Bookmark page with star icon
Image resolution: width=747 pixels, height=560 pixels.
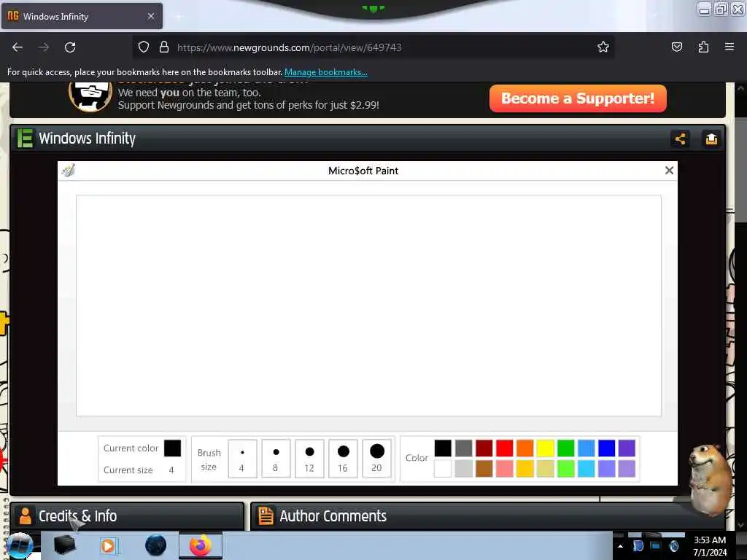(x=603, y=47)
